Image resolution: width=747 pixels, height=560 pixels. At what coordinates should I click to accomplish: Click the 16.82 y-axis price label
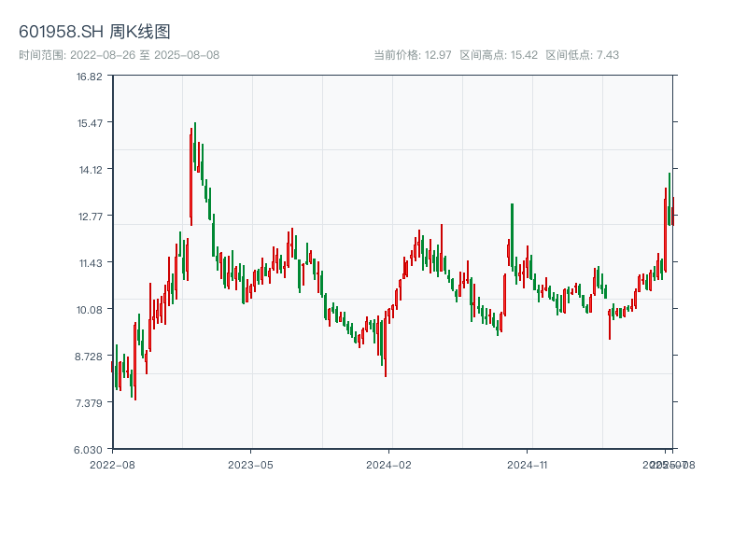[90, 77]
